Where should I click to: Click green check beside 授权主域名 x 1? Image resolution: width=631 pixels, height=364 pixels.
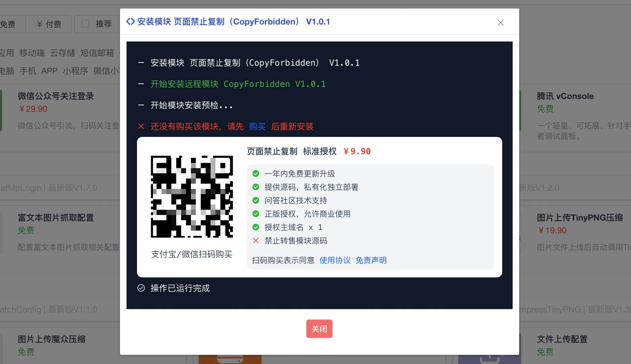(256, 227)
